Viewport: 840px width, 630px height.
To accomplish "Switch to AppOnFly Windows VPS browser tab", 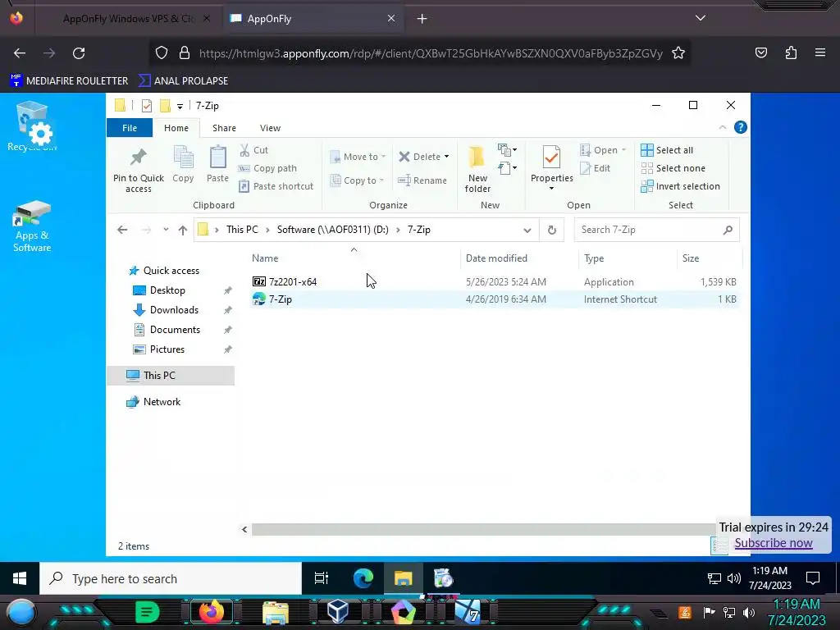I will pos(129,19).
